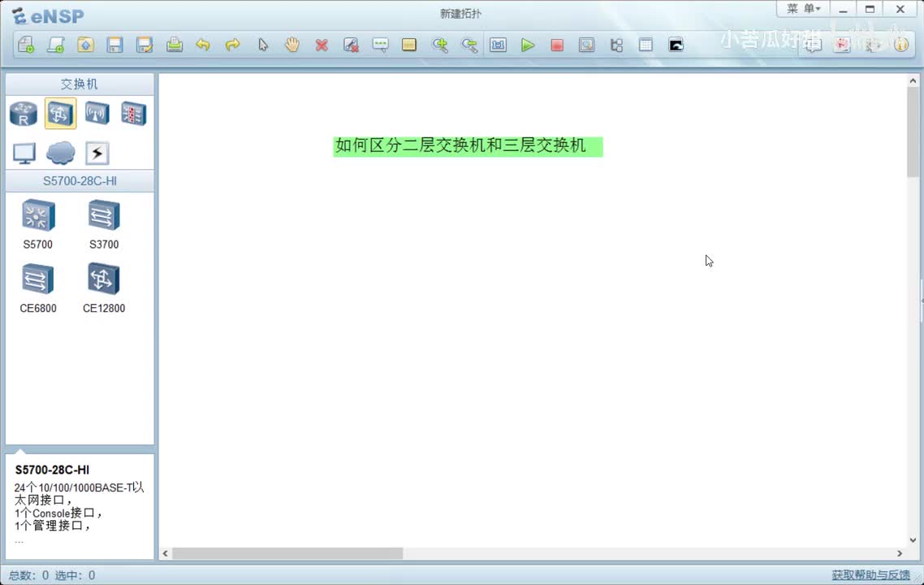Select the Firewall device category
Viewport: 924px width, 585px height.
tap(134, 114)
